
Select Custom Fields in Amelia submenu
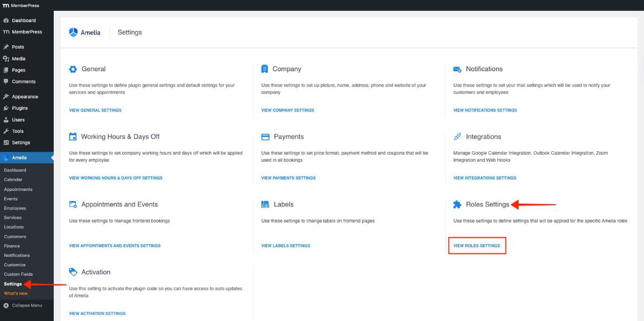pos(18,274)
